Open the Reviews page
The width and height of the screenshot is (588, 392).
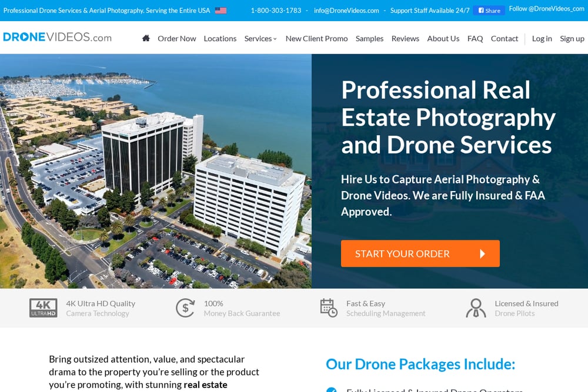(x=405, y=39)
